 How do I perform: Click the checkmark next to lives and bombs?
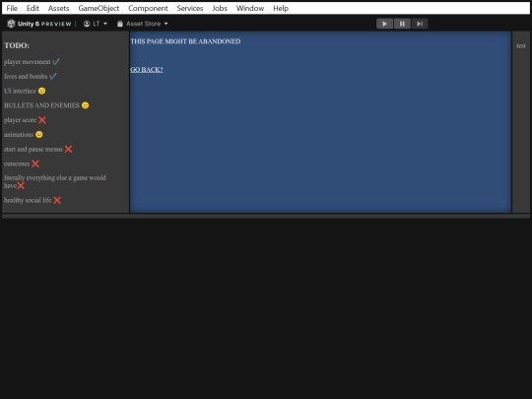pos(53,76)
